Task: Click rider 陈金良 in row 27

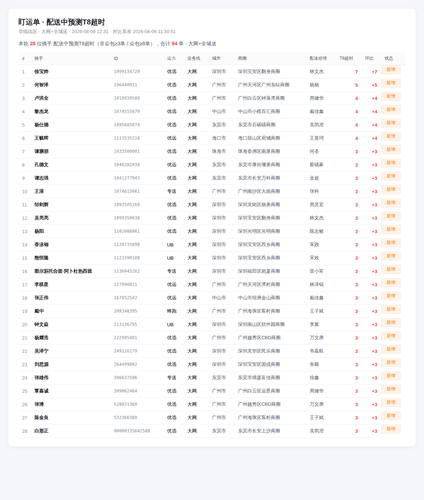Action: pos(41,417)
